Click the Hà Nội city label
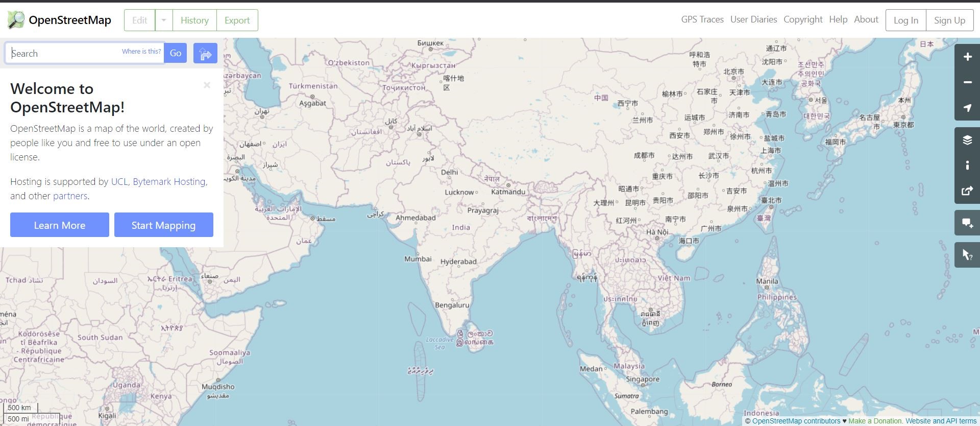This screenshot has height=426, width=980. point(657,232)
